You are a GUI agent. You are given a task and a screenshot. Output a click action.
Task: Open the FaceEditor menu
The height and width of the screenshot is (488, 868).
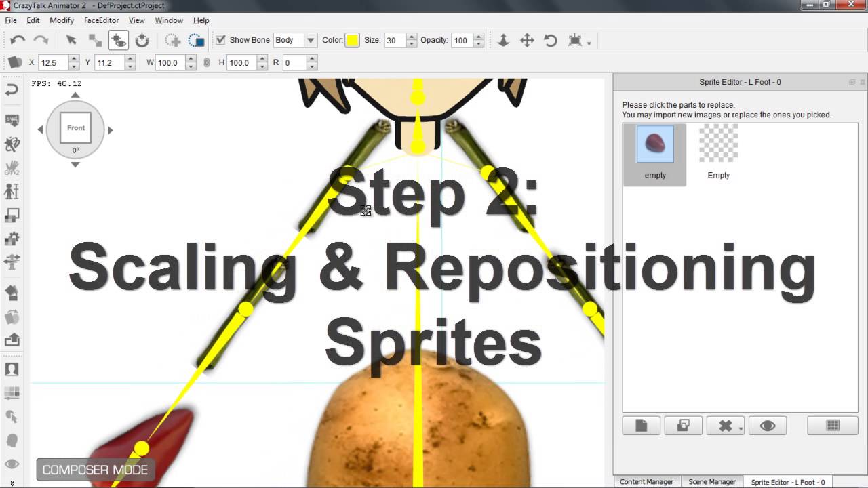click(x=101, y=20)
